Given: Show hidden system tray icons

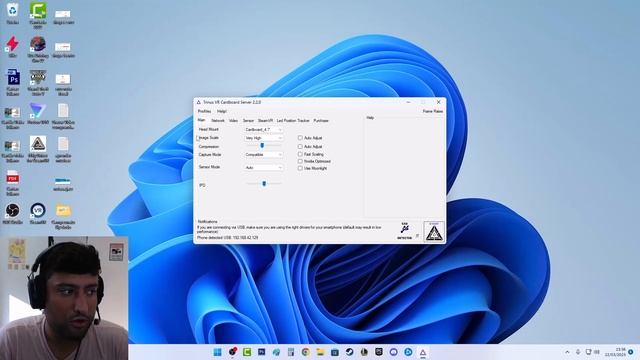Looking at the screenshot, I should tap(567, 352).
